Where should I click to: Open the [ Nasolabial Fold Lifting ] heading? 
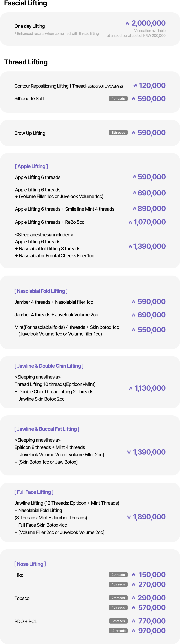pos(41,291)
